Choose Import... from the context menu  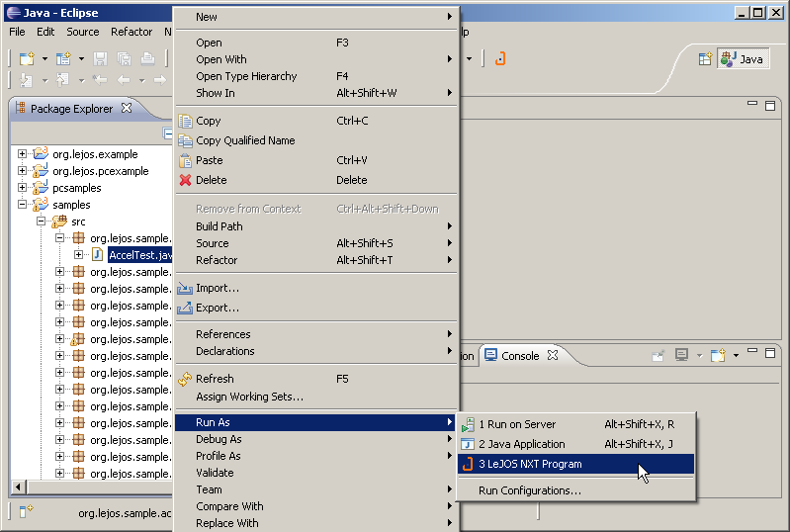[x=316, y=288]
